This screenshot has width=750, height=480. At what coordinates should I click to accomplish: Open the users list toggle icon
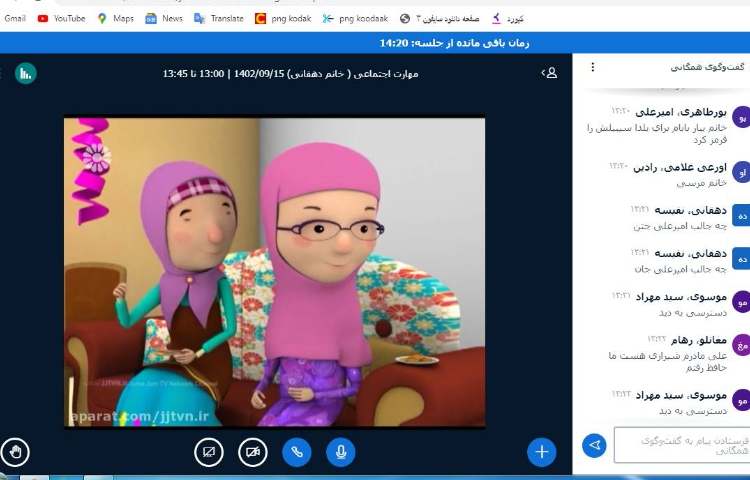[x=549, y=73]
